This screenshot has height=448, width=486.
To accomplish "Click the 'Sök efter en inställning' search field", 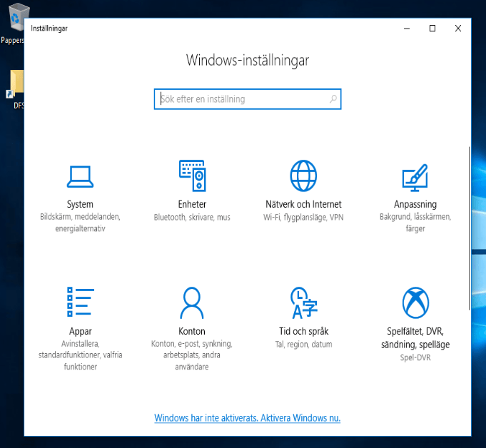I will 248,99.
